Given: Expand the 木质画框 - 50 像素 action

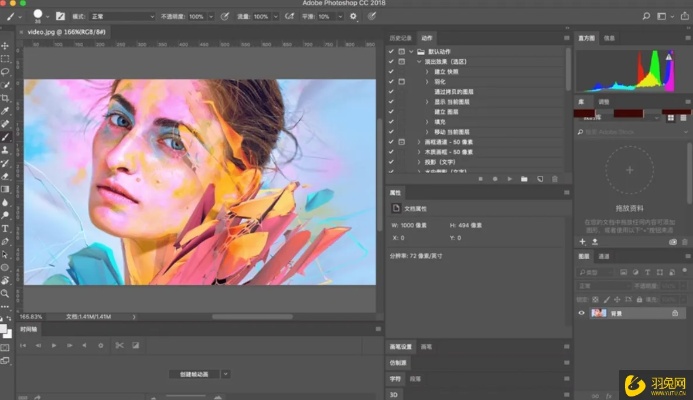Looking at the screenshot, I should [419, 152].
